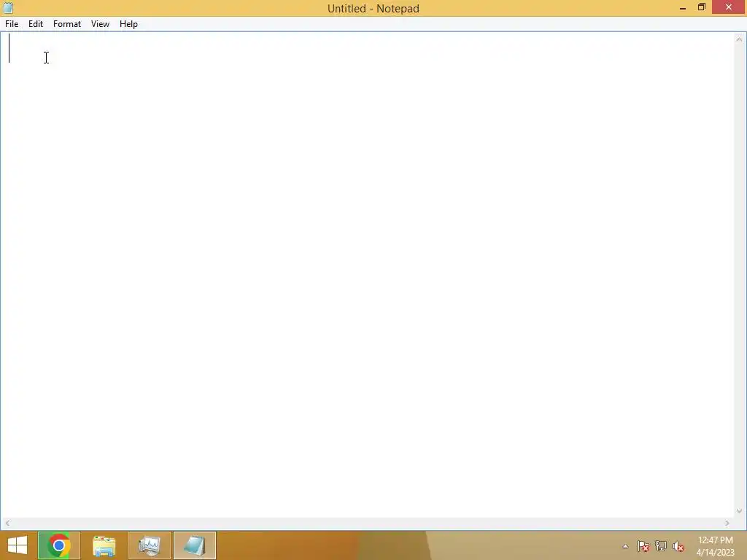Viewport: 747px width, 560px height.
Task: Open the Help menu
Action: [x=128, y=24]
